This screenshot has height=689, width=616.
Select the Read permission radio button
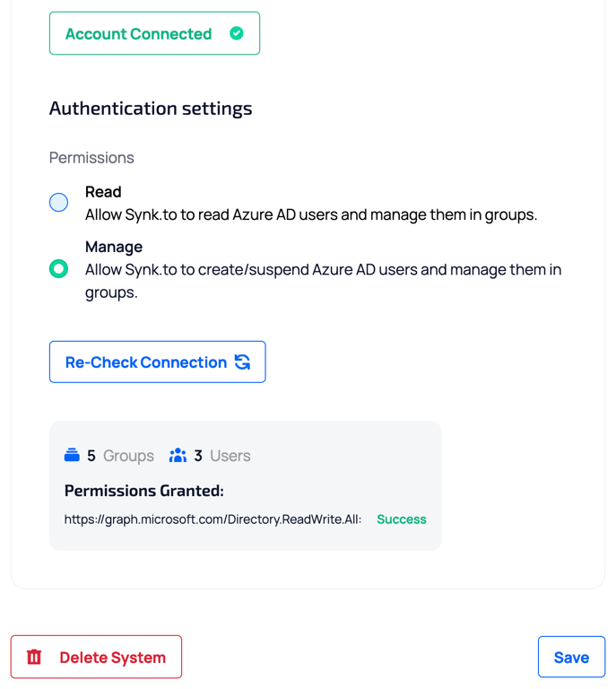(58, 202)
